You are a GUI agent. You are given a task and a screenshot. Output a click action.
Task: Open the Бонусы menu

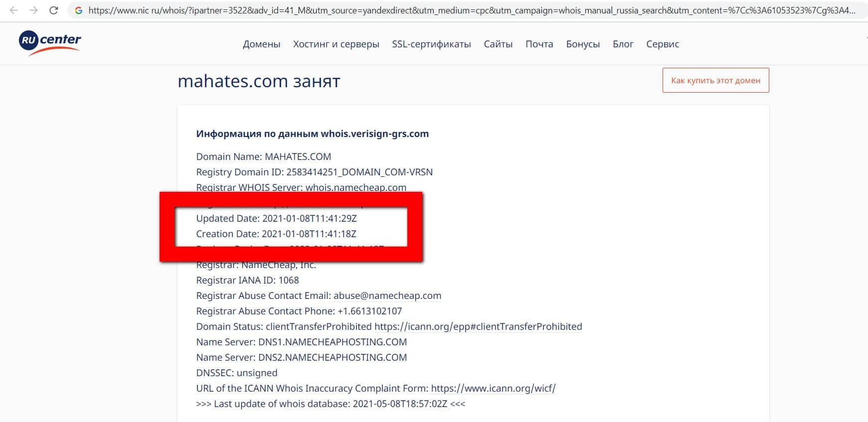coord(583,44)
